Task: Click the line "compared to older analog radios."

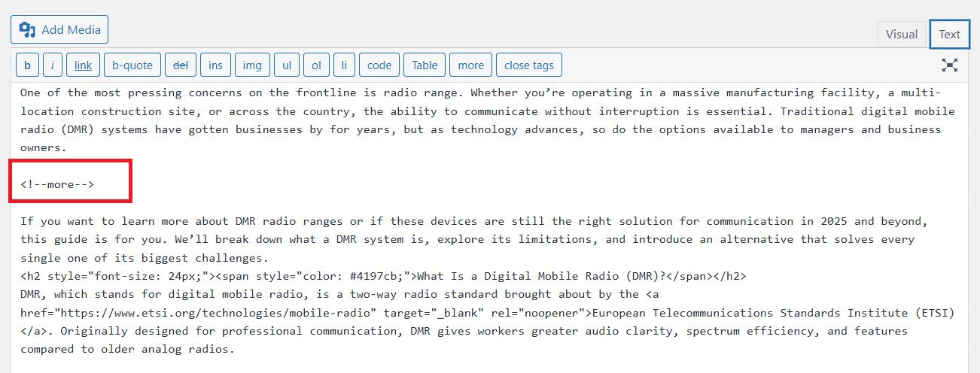Action: tap(128, 350)
